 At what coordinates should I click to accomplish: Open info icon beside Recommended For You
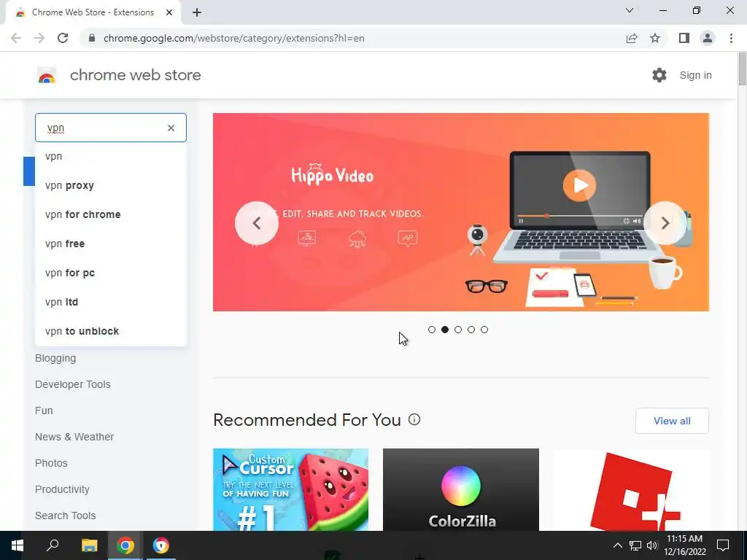(414, 419)
